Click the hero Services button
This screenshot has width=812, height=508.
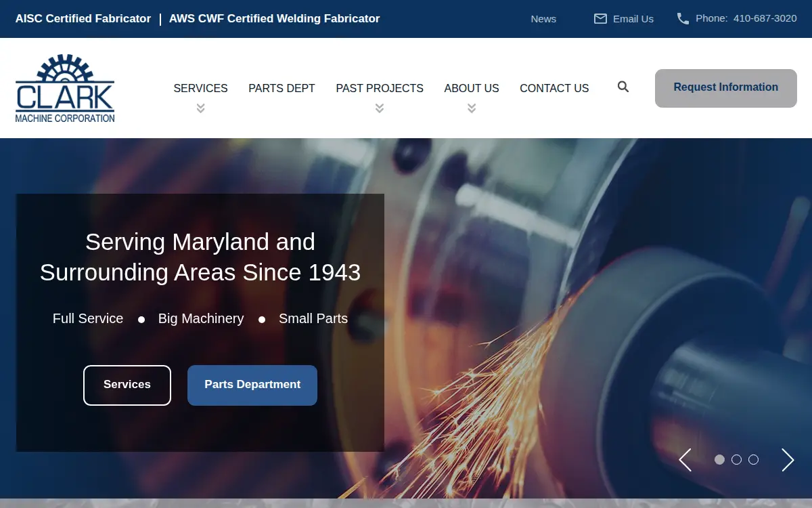tap(127, 385)
